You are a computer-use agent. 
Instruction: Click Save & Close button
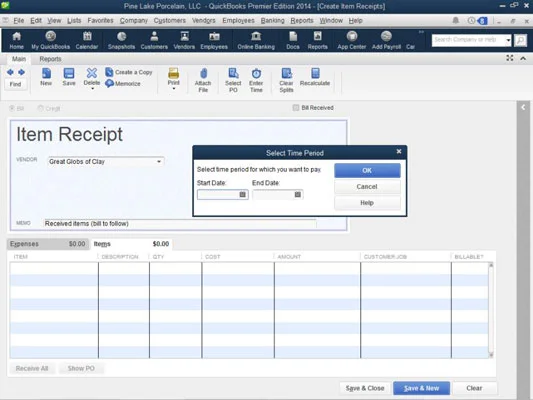point(365,388)
